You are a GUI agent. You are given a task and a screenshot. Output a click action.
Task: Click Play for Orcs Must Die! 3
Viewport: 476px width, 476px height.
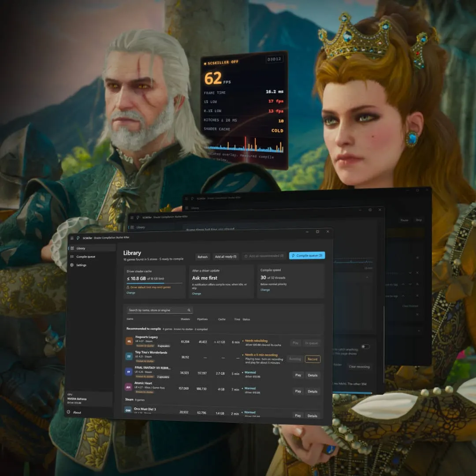click(298, 415)
